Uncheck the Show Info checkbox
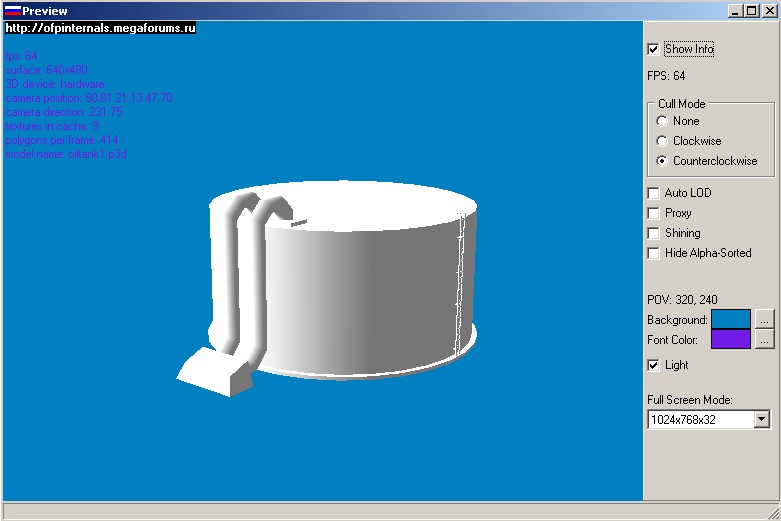The image size is (781, 521). 654,49
